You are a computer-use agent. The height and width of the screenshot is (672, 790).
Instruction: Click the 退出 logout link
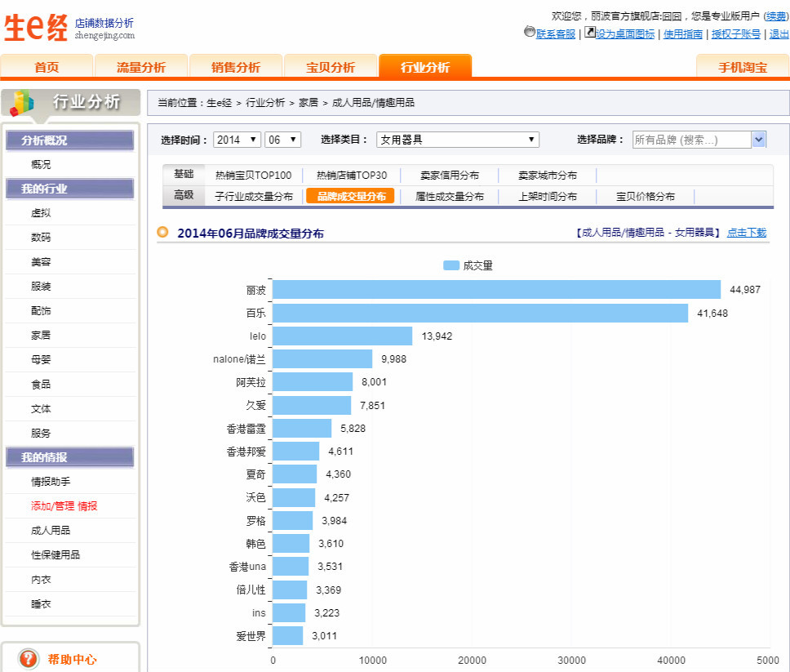tap(779, 33)
